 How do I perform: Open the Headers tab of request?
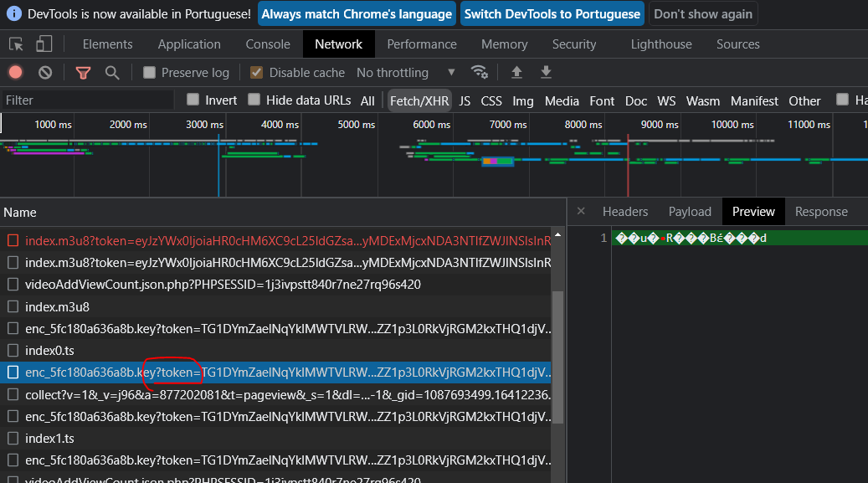(625, 212)
